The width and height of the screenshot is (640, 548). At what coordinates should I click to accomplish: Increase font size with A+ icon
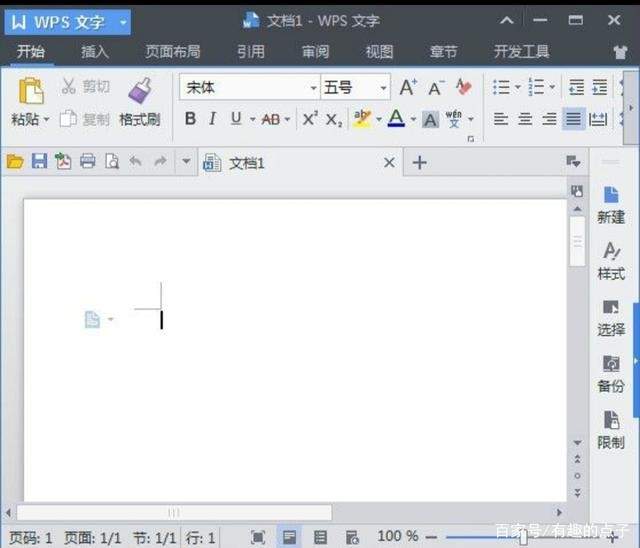pos(408,87)
